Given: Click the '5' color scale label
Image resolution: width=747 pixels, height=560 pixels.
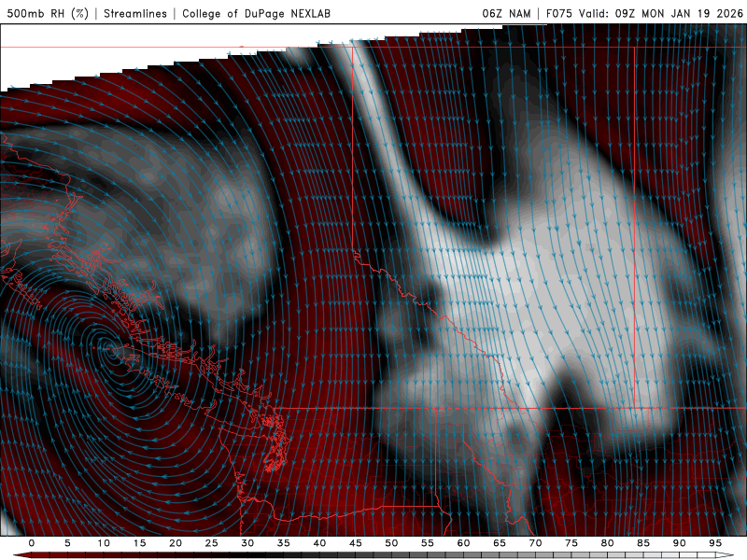Looking at the screenshot, I should click(x=67, y=543).
